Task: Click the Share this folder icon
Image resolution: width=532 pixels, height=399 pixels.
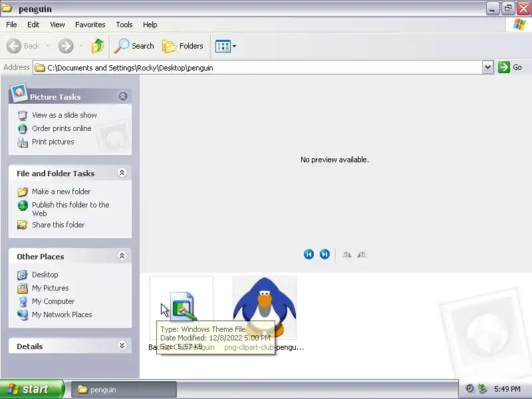Action: click(x=23, y=225)
